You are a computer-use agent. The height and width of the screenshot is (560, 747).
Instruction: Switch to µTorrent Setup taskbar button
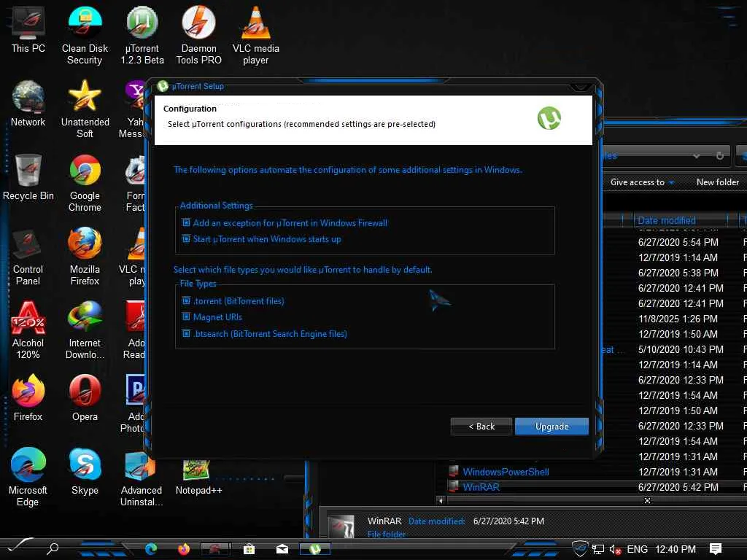314,549
